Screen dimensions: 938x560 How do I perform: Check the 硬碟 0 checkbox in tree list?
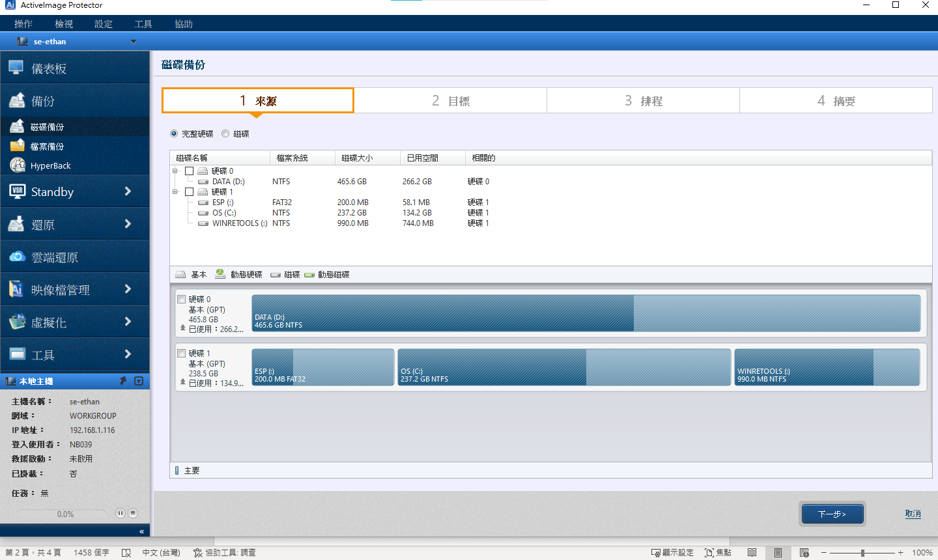(x=189, y=171)
